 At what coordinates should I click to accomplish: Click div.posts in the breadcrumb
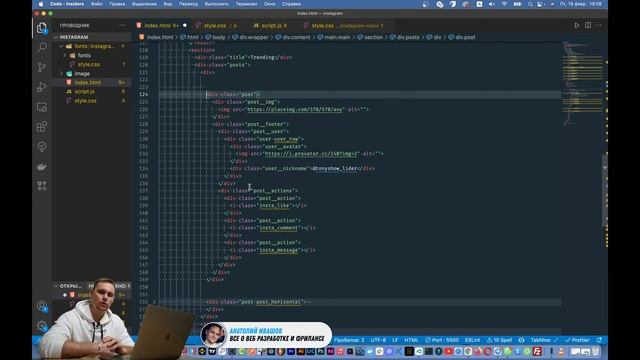[x=408, y=37]
